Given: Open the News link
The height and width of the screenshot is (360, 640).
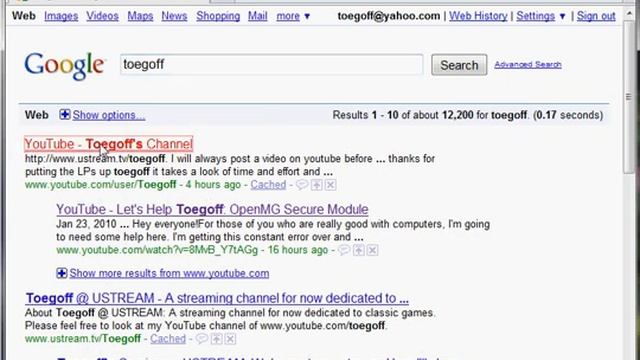Looking at the screenshot, I should [174, 16].
